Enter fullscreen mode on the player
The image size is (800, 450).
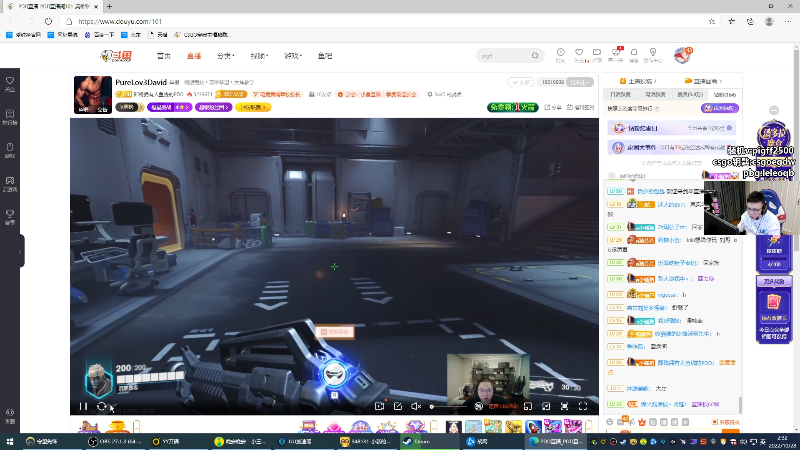[x=583, y=406]
